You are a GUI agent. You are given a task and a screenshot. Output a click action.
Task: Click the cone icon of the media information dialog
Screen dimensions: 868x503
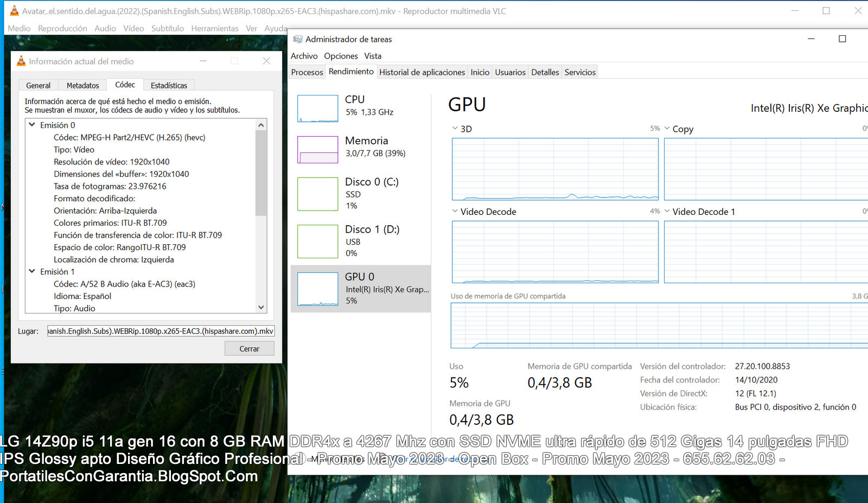[21, 61]
